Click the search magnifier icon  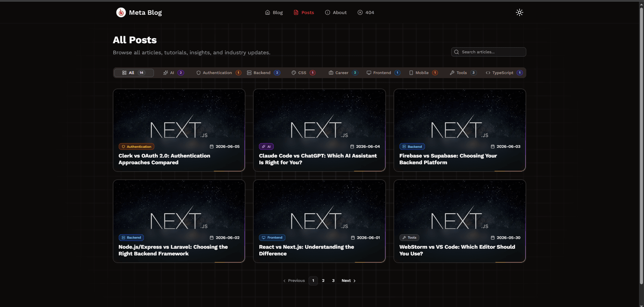click(x=457, y=52)
